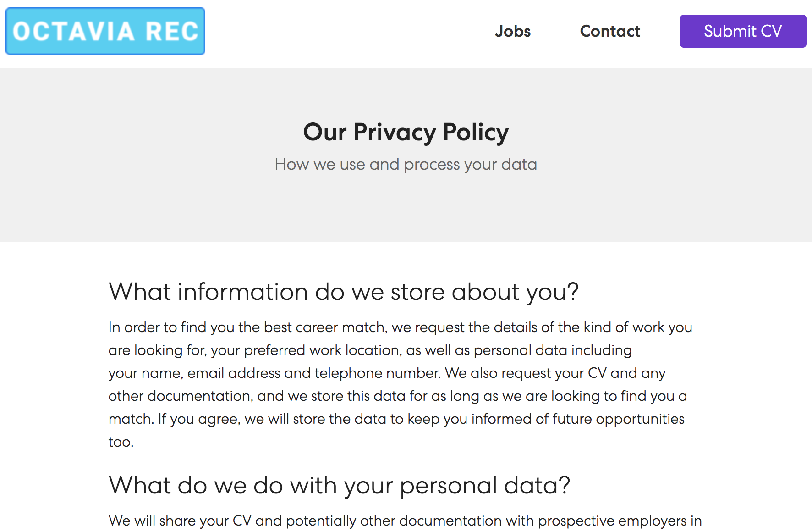
Task: Click the 'What information do we store' heading
Action: 344,292
